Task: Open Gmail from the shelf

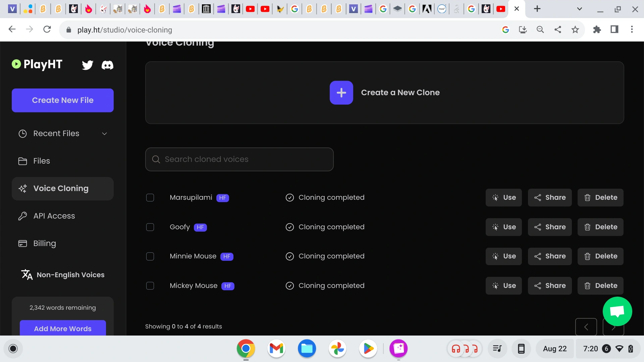Action: 276,349
